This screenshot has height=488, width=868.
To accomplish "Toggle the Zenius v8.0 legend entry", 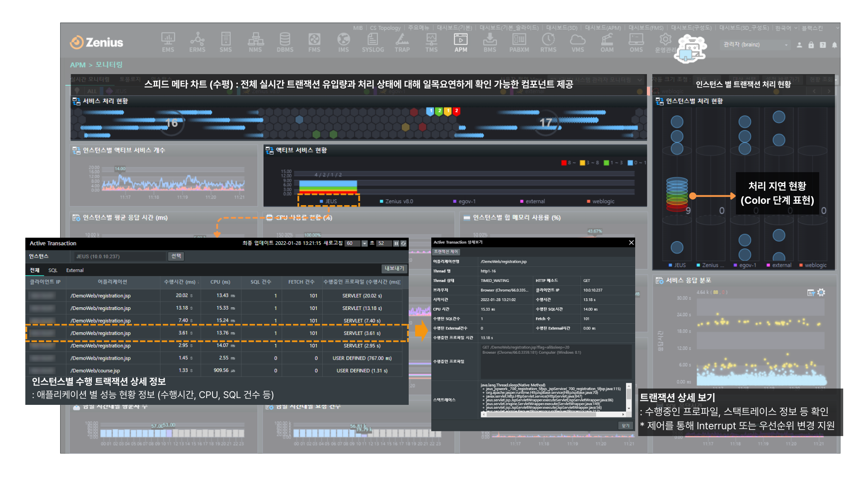I will [396, 202].
